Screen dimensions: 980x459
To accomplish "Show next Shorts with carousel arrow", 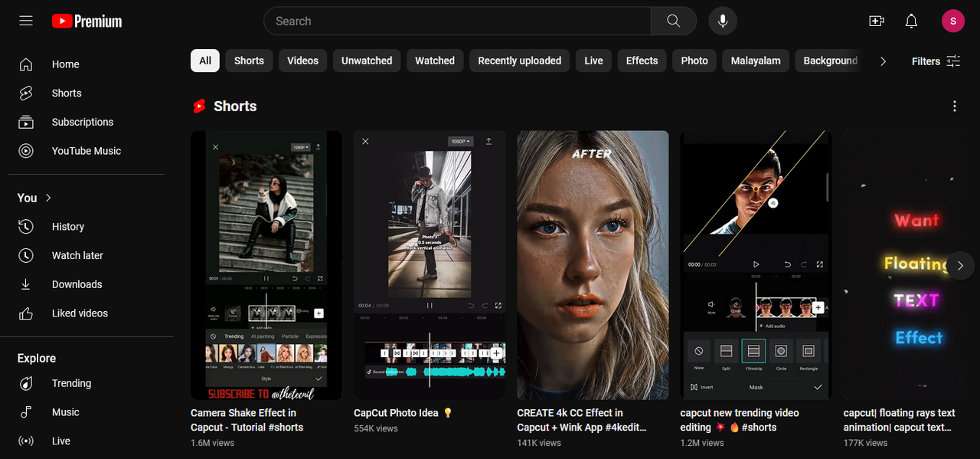I will point(960,265).
